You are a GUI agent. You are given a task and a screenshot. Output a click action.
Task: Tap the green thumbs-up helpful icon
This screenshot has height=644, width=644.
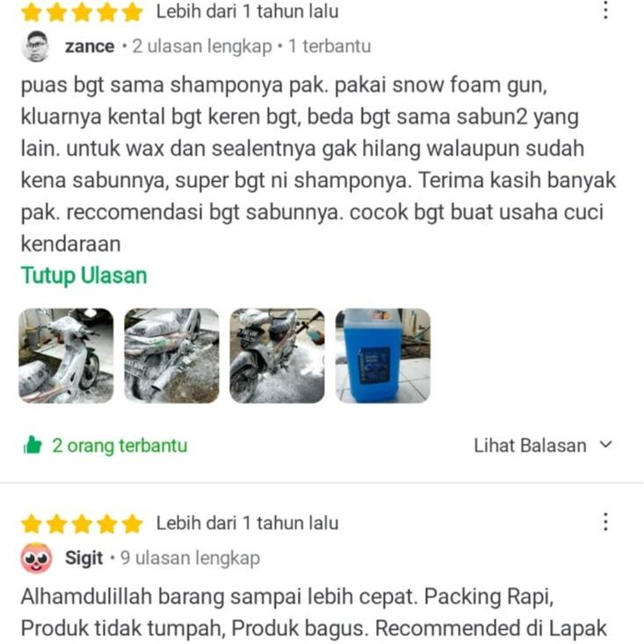pos(33,445)
